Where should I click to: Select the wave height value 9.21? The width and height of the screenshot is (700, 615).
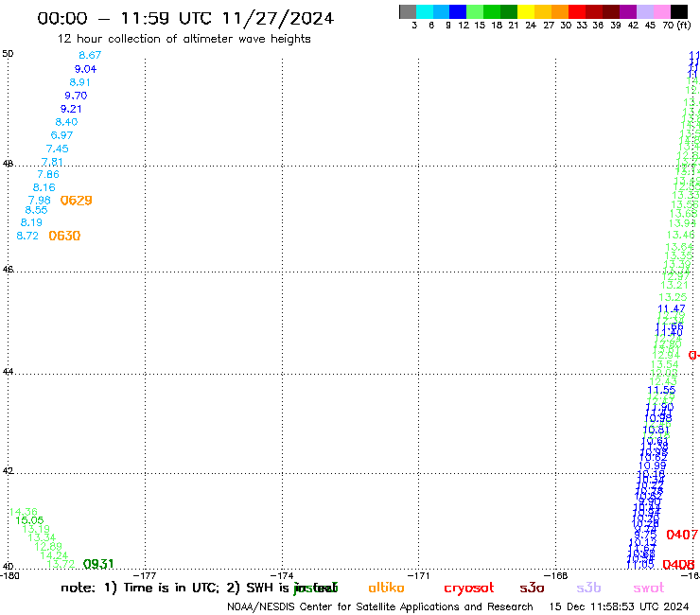[x=71, y=109]
